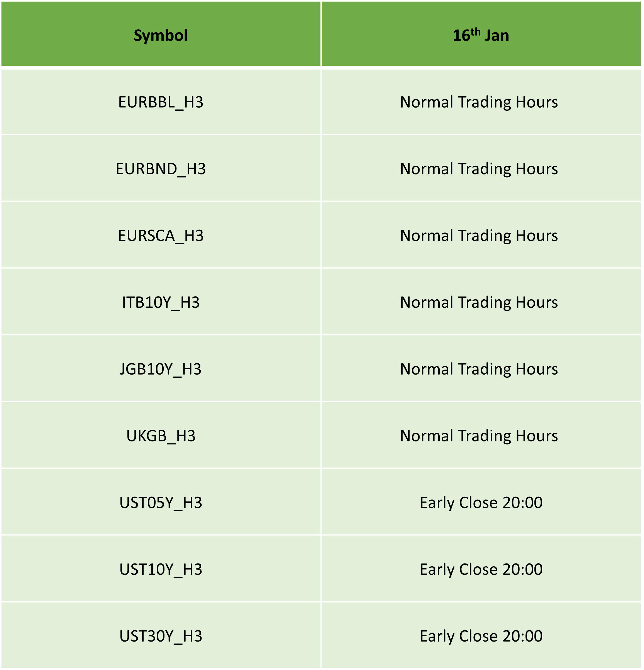Select the EURBND_H3 symbol cell

pos(161,169)
